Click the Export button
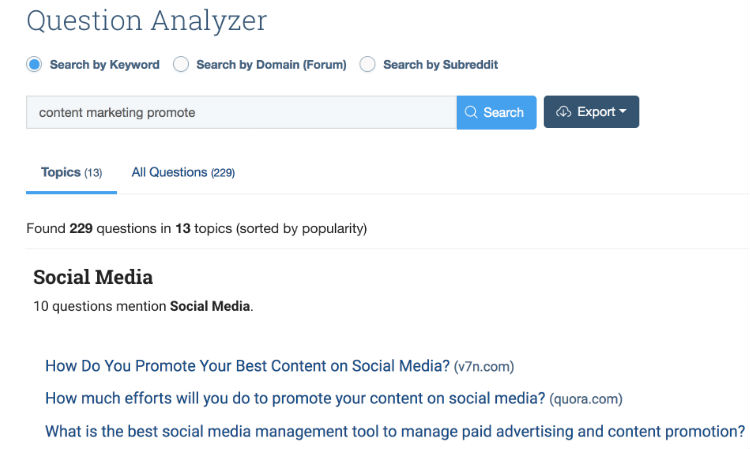The image size is (750, 449). (x=591, y=112)
